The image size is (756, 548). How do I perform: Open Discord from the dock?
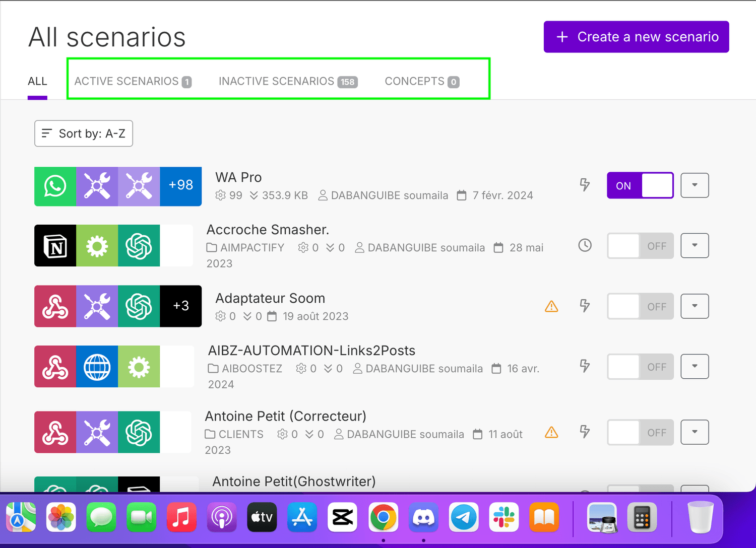point(423,517)
